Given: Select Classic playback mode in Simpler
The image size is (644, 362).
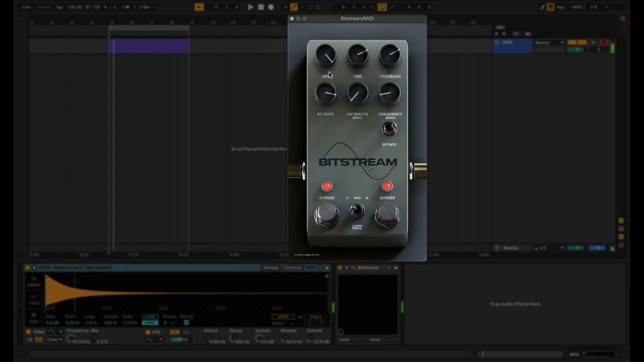Looking at the screenshot, I should (x=34, y=281).
